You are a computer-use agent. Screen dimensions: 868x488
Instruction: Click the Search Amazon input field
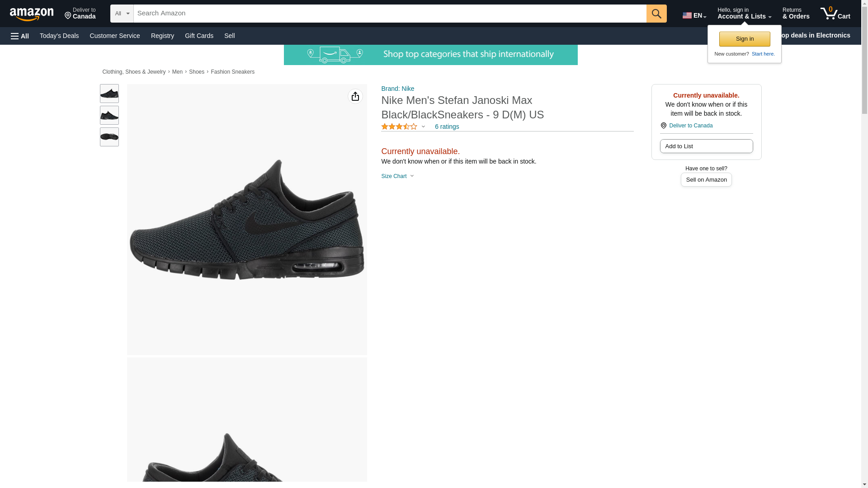(x=389, y=14)
